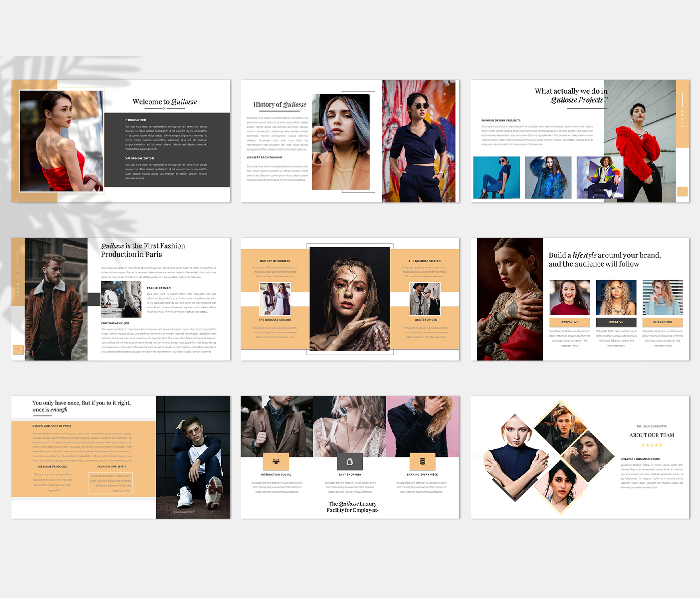The height and width of the screenshot is (598, 700).
Task: Select 'What actually we do in Quilosse Projects' heading
Action: [x=571, y=95]
